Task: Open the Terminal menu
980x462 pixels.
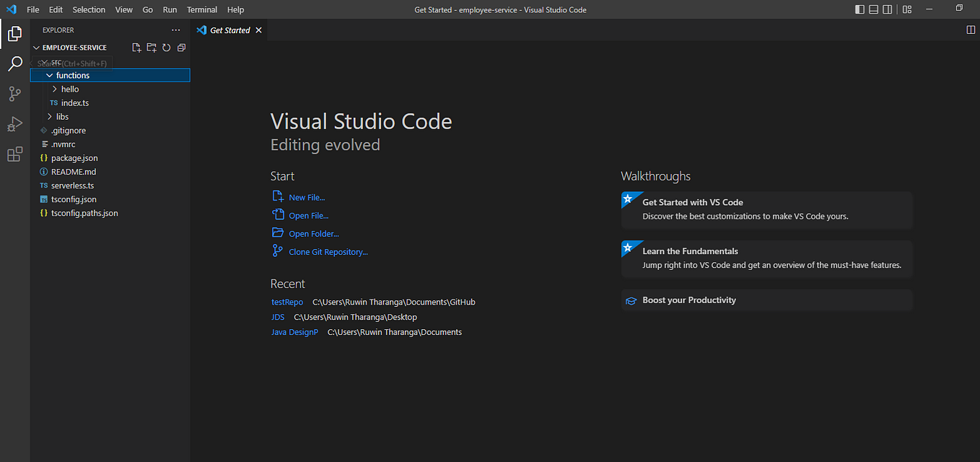Action: pos(202,9)
